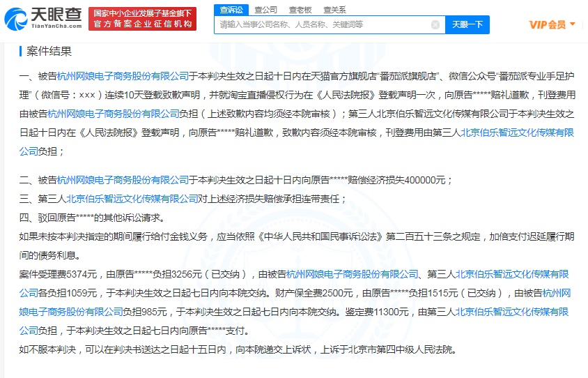Clear the search box with the X icon
The image size is (588, 378).
coord(435,25)
